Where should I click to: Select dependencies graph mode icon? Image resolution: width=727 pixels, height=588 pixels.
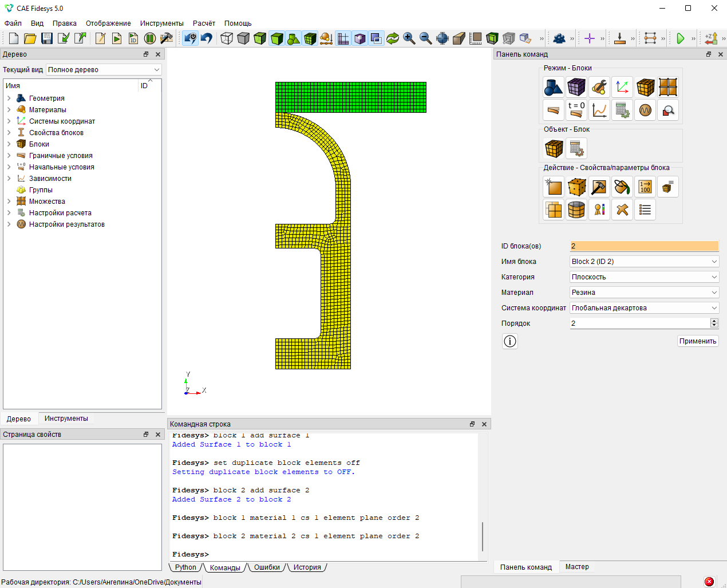[x=599, y=110]
